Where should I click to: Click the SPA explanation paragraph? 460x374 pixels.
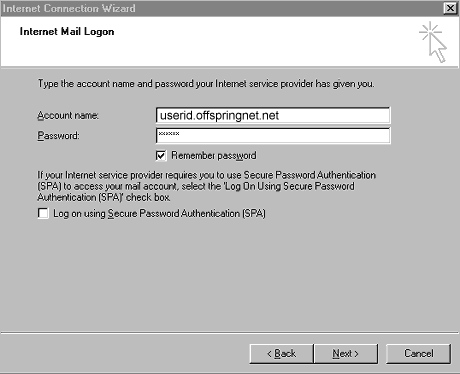tap(206, 186)
